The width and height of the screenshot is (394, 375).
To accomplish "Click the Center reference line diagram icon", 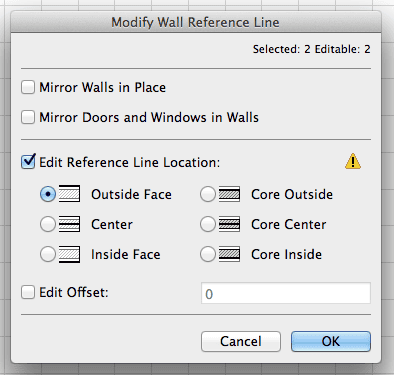I will coord(69,224).
